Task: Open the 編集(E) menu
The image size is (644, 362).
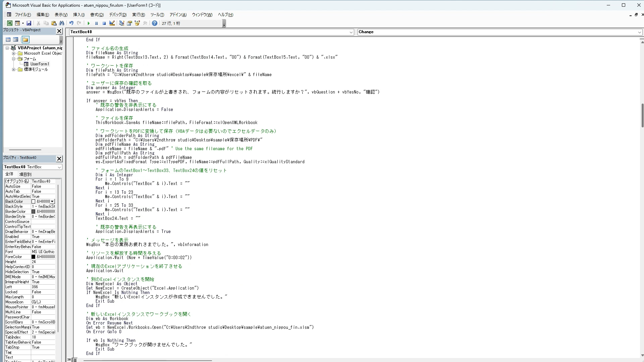Action: [43, 15]
